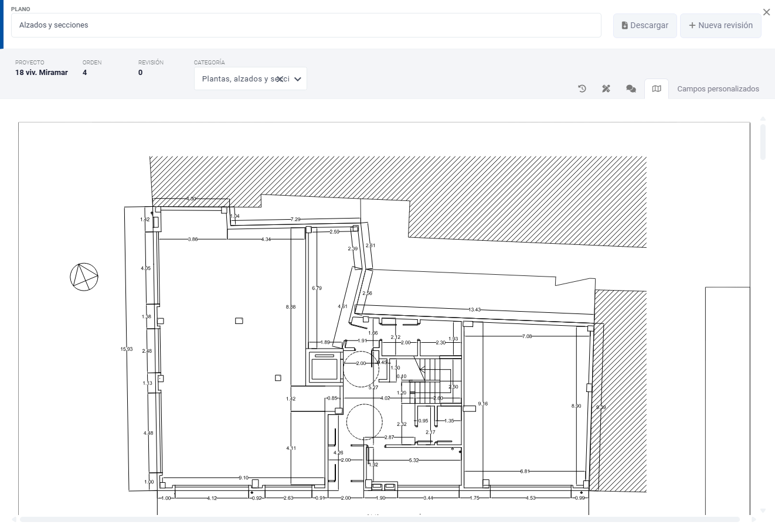Open the revision history tab icon
775x532 pixels.
pos(582,89)
